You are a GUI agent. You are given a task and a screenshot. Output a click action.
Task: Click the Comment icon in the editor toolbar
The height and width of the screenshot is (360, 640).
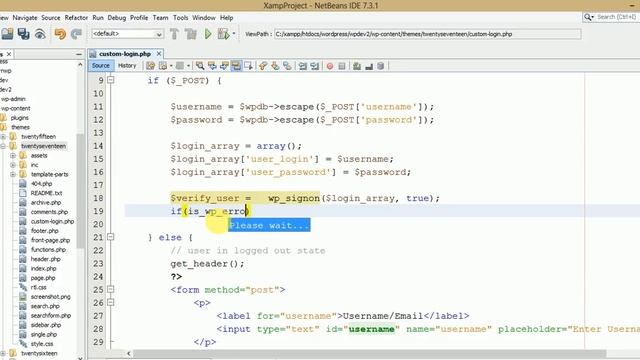[357, 66]
